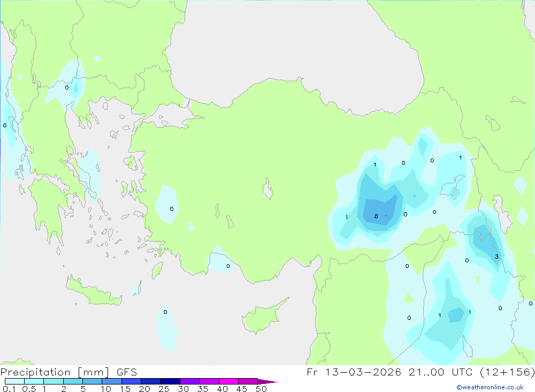The image size is (535, 392).
Task: Click the '(12+156)' forecast run label
Action: tap(507, 372)
